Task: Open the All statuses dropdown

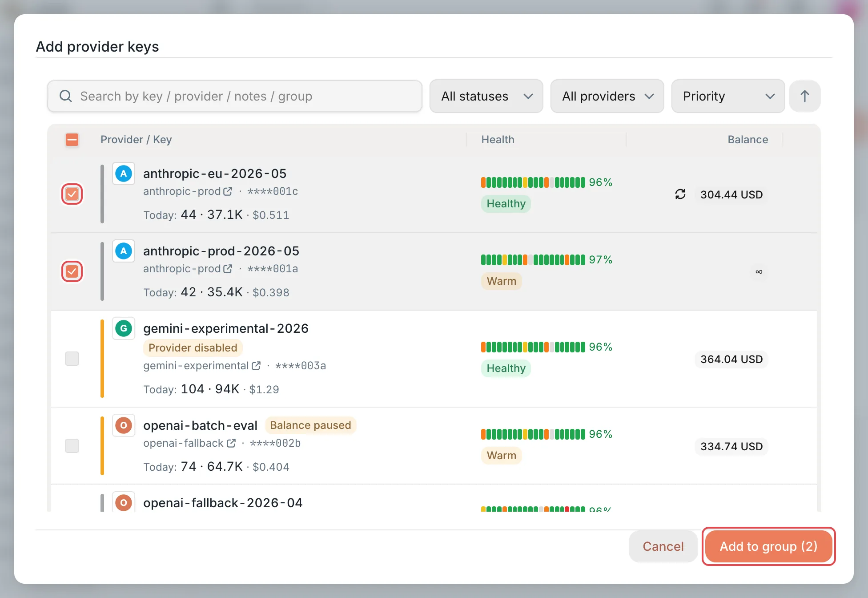Action: pyautogui.click(x=486, y=96)
